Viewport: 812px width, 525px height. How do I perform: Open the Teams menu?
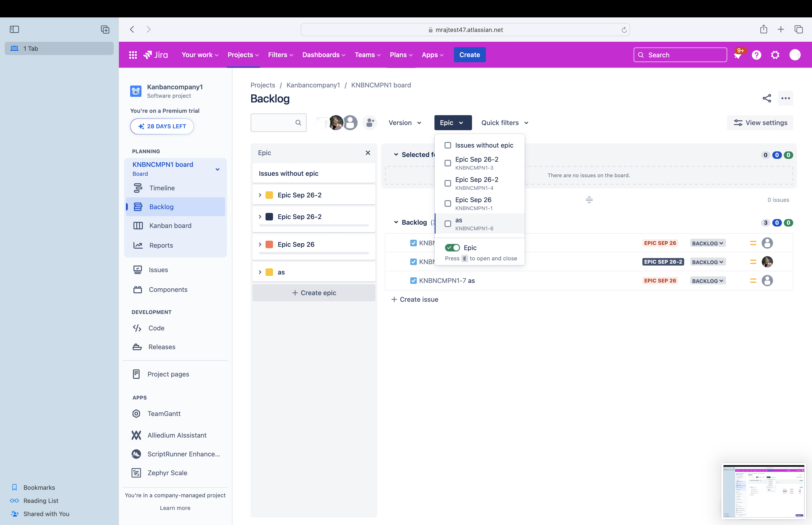(x=367, y=55)
